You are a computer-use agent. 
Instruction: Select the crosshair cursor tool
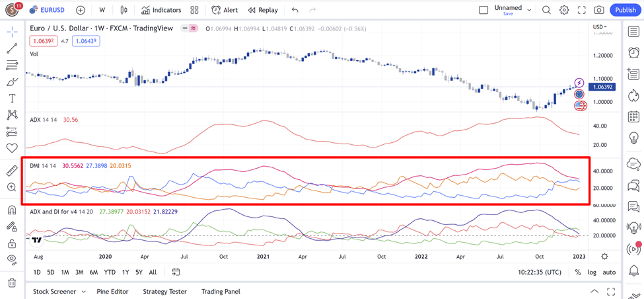point(12,31)
